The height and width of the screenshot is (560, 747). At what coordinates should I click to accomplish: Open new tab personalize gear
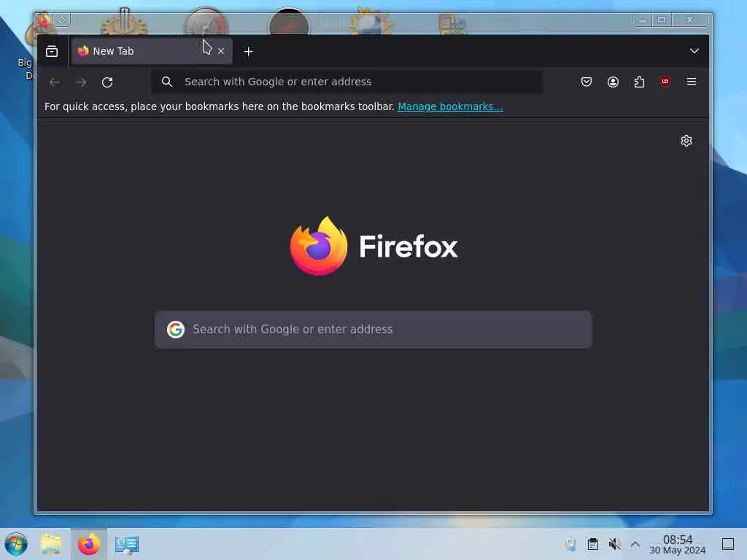tap(686, 141)
